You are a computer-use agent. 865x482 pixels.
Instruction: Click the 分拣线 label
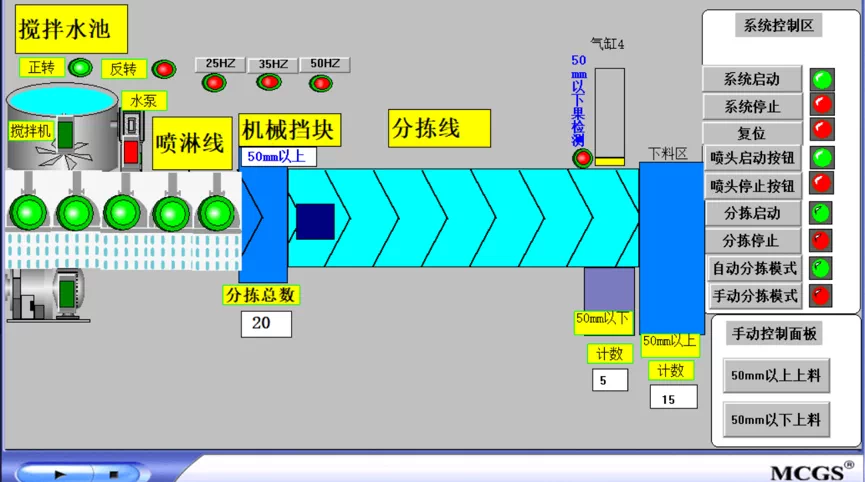click(x=439, y=128)
